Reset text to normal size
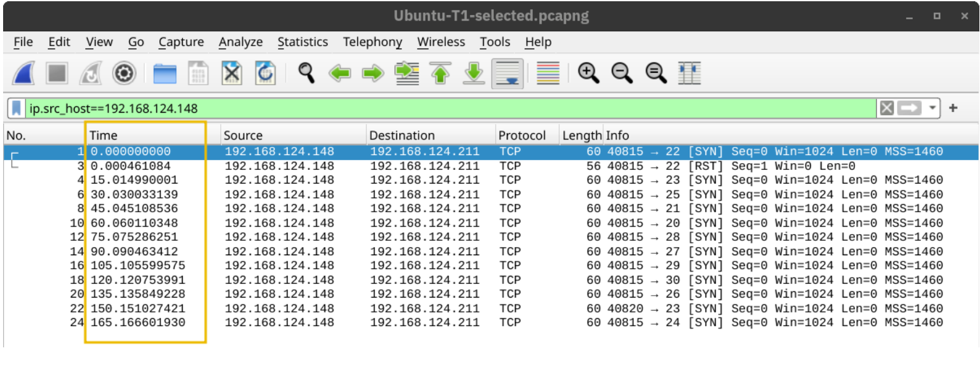 pyautogui.click(x=655, y=73)
